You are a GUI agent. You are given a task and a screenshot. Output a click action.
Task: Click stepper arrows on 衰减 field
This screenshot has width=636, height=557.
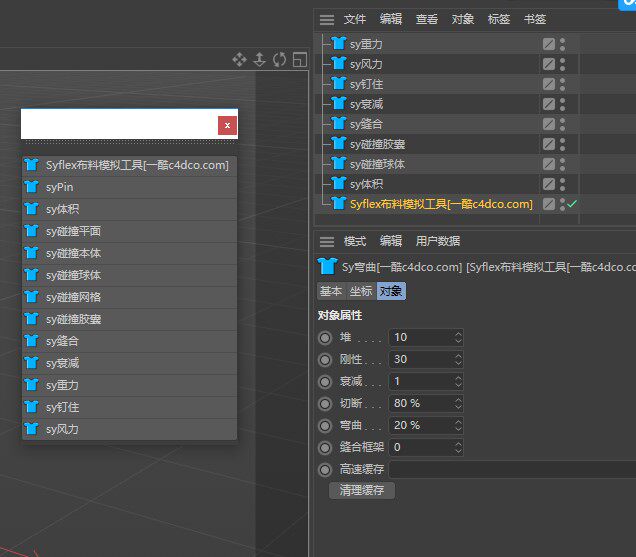(x=458, y=381)
